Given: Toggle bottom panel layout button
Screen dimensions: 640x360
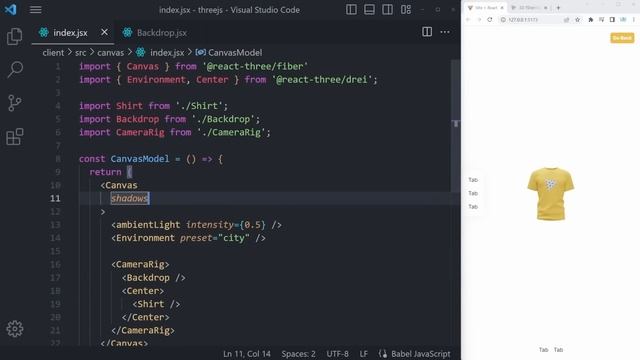Looking at the screenshot, I should pyautogui.click(x=369, y=9).
